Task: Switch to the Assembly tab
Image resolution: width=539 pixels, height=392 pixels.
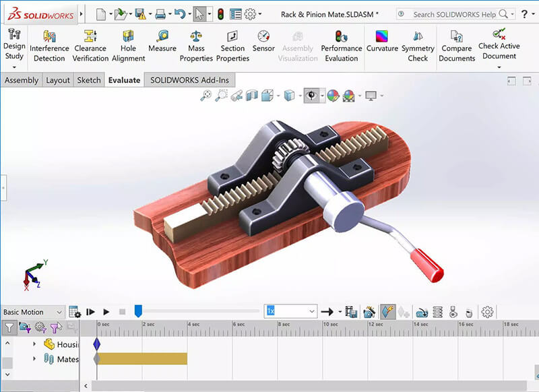Action: pyautogui.click(x=22, y=79)
